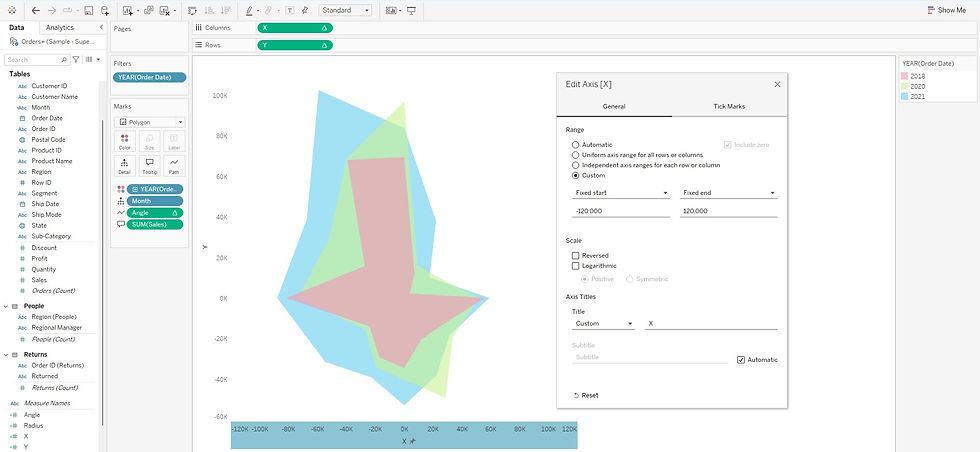Click the New Worksheet icon

pyautogui.click(x=128, y=10)
